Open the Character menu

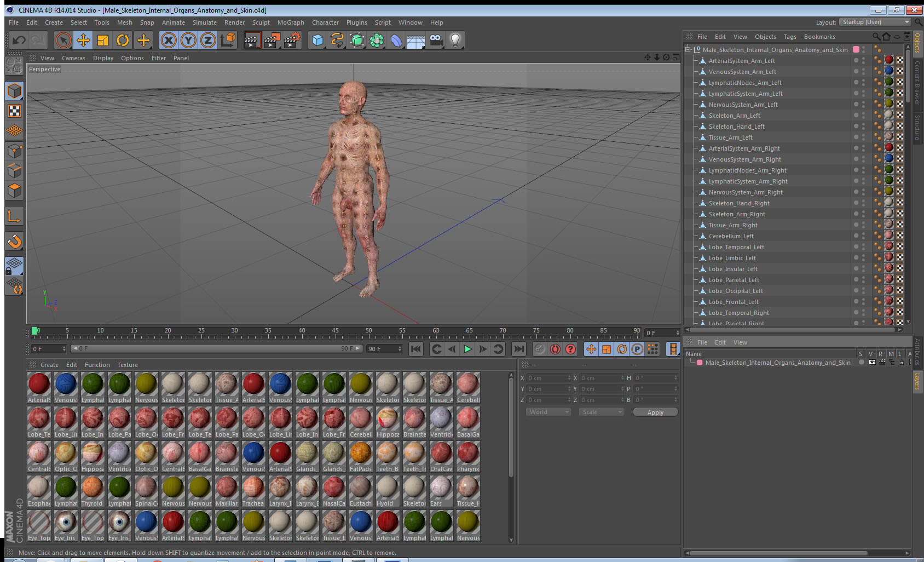[x=325, y=22]
